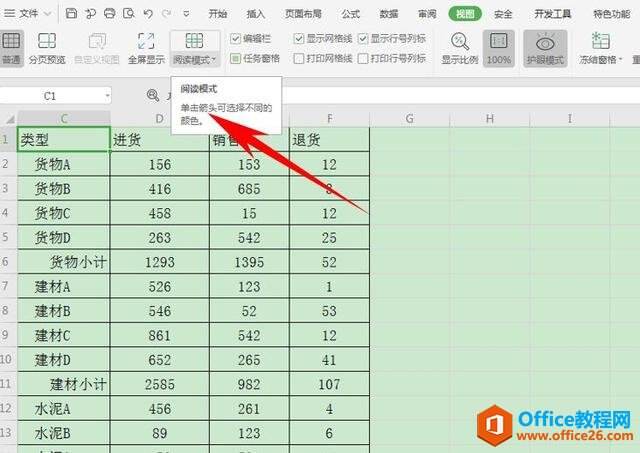Open the 开发工具 ribbon tab
The height and width of the screenshot is (453, 640).
coord(553,14)
